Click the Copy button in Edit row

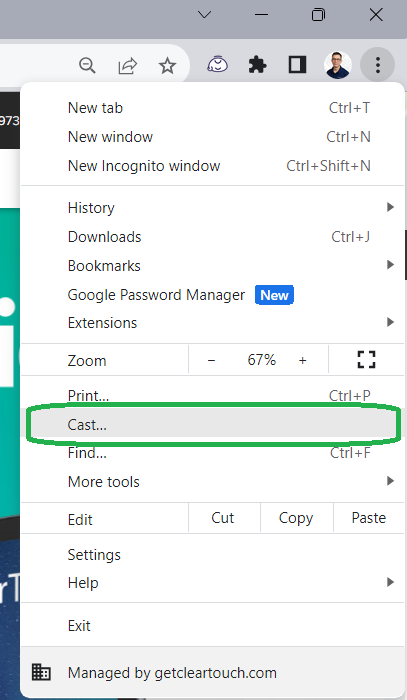click(x=296, y=518)
